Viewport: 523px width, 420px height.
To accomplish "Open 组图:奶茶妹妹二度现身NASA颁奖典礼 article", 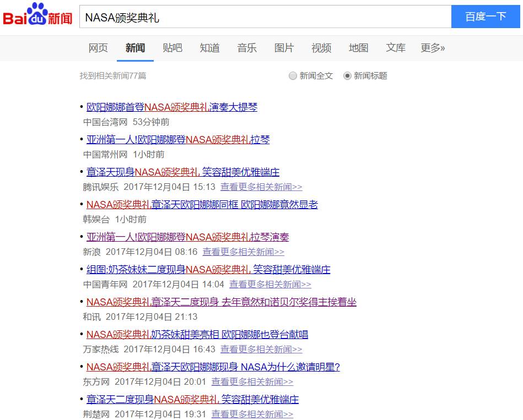I will [208, 269].
